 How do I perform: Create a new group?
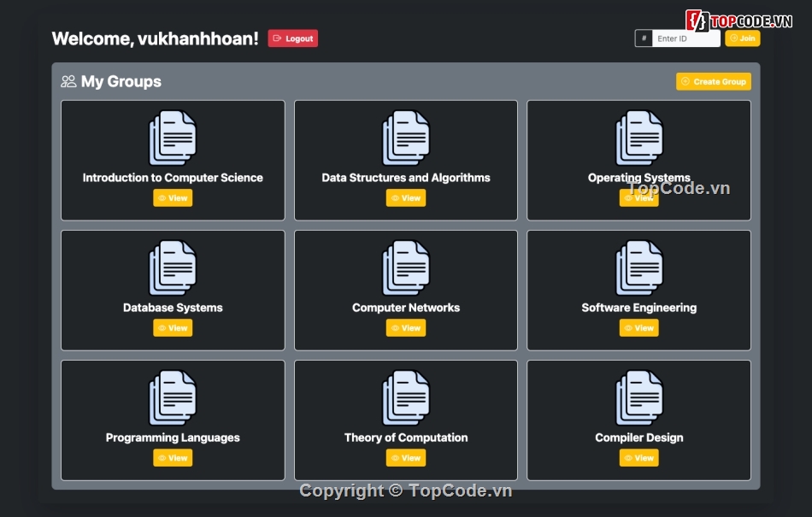[714, 81]
